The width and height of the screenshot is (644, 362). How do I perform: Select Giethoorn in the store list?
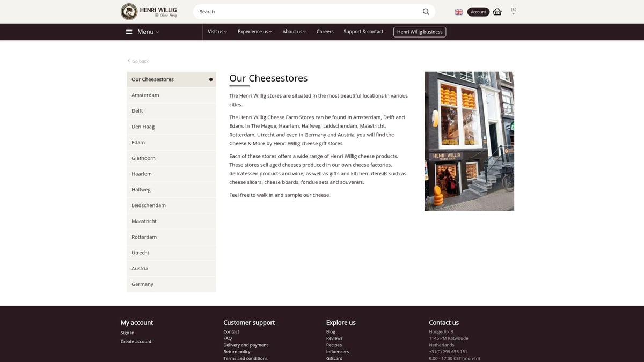pos(143,158)
